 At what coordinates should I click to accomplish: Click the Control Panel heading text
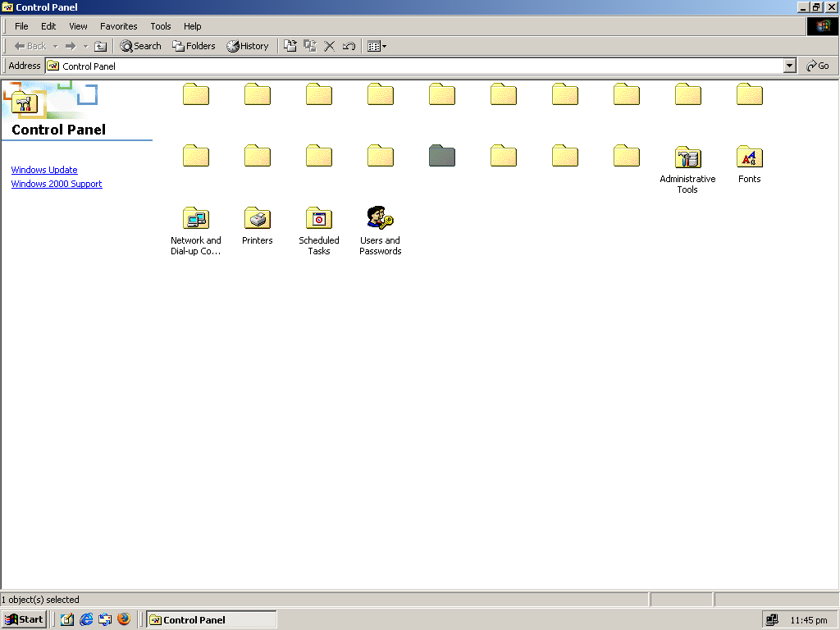59,130
